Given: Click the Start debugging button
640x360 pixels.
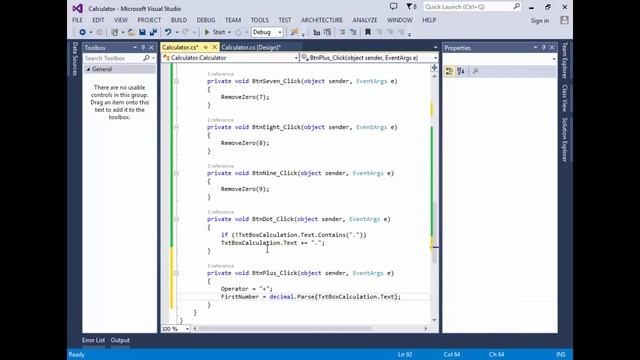Looking at the screenshot, I should [215, 32].
